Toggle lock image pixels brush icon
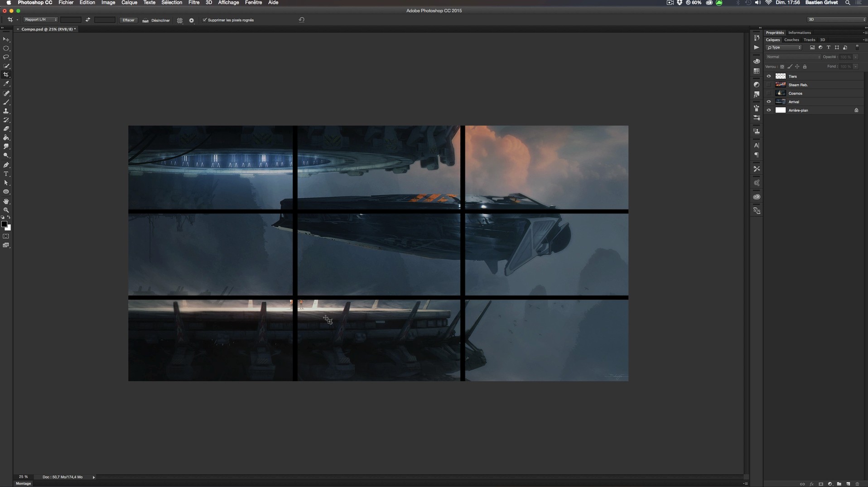This screenshot has width=868, height=487. (790, 67)
